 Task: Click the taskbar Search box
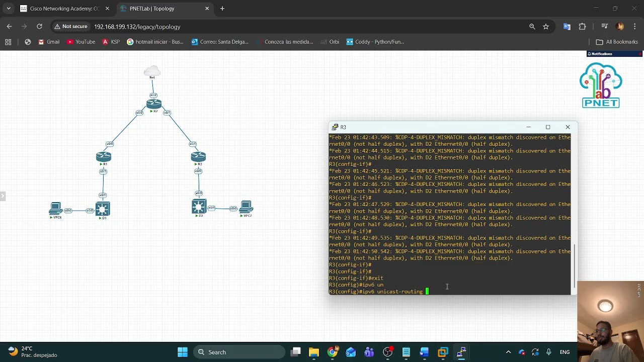tap(239, 352)
